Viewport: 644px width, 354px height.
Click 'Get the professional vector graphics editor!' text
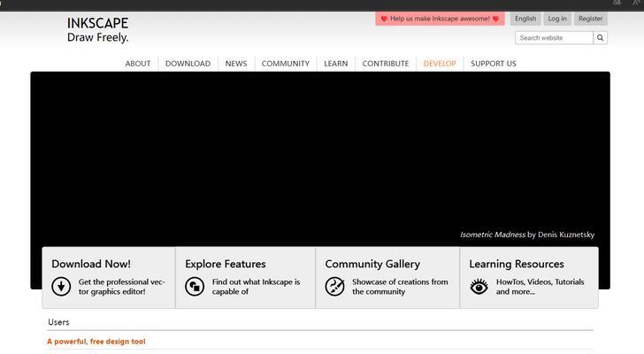click(x=121, y=287)
